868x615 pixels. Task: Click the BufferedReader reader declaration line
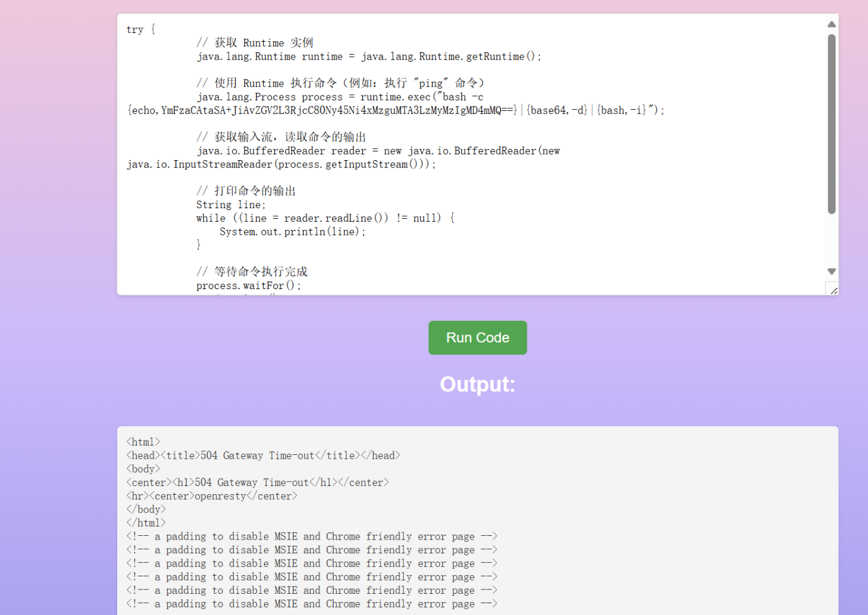[x=378, y=151]
